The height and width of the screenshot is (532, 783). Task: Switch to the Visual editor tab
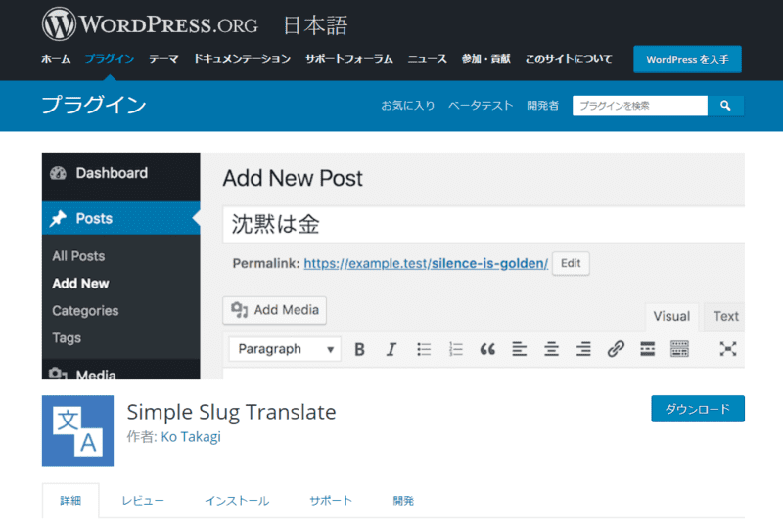click(x=671, y=317)
